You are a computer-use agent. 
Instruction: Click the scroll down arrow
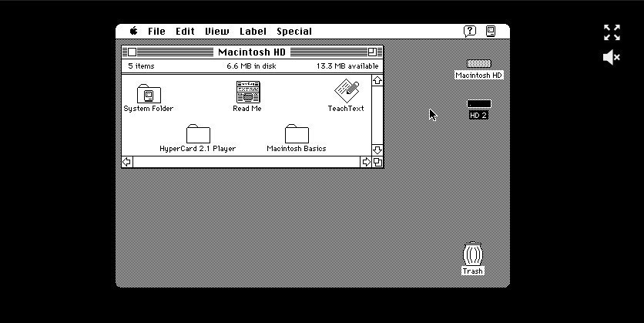[377, 150]
